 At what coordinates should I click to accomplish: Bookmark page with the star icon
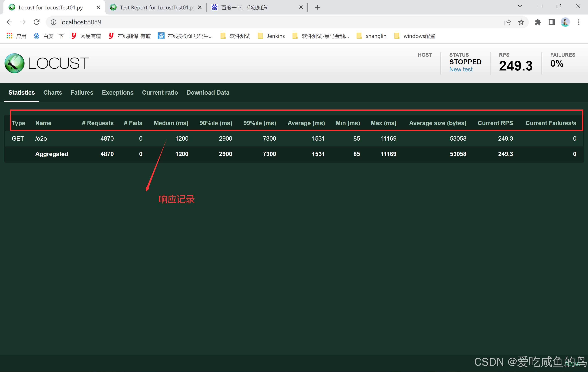point(521,22)
